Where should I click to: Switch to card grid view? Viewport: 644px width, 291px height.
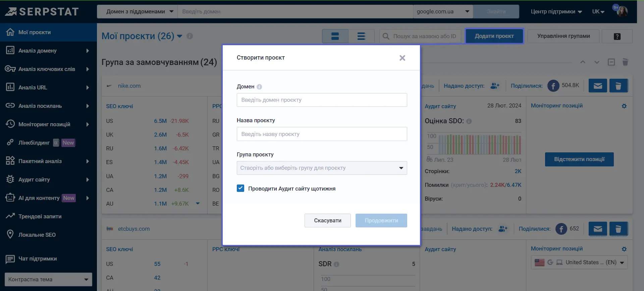pos(335,36)
